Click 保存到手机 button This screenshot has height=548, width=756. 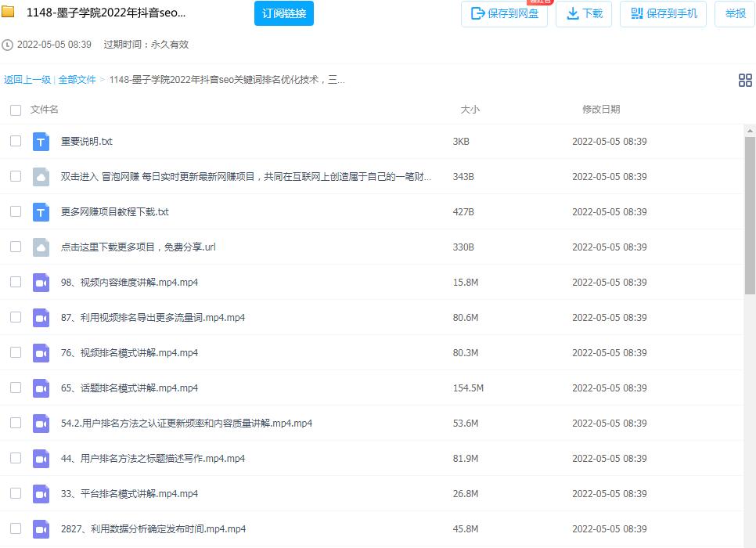[664, 13]
